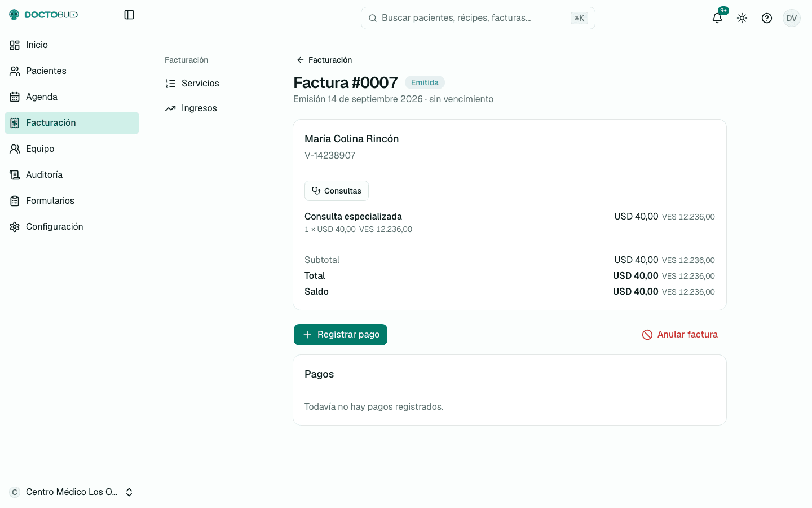Go to Inicio in sidebar
Viewport: 812px width, 508px height.
click(x=72, y=45)
